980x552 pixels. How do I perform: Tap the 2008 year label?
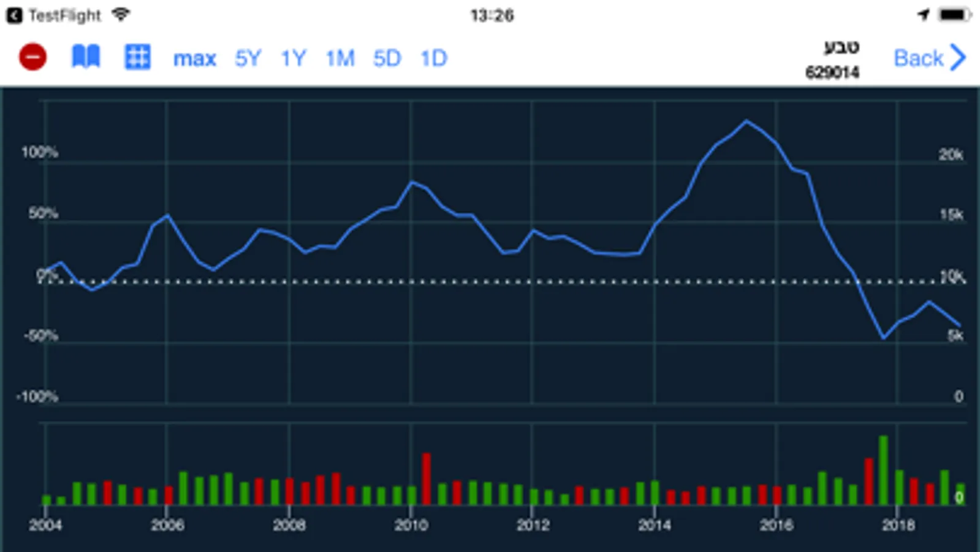[289, 525]
